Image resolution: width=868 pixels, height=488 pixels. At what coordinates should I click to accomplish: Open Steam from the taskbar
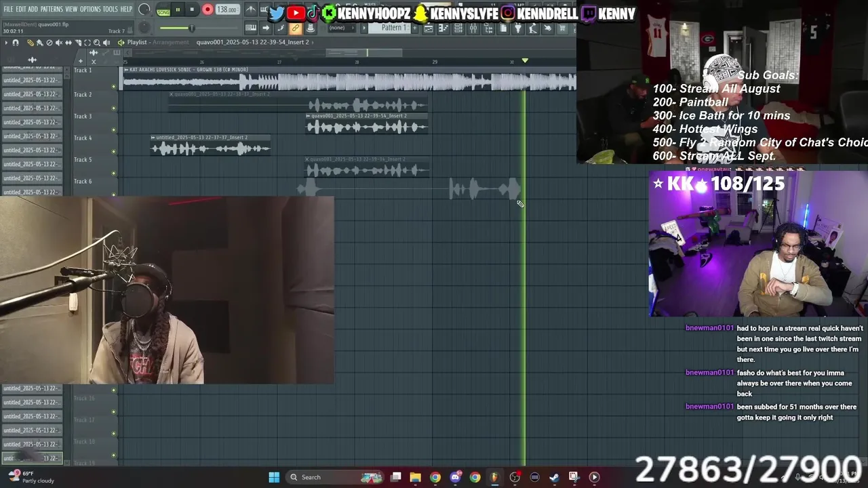click(554, 477)
